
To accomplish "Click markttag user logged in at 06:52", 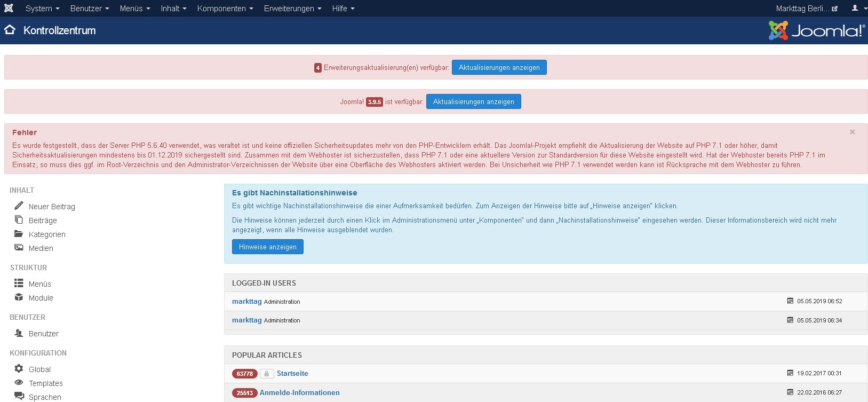I will tap(246, 301).
